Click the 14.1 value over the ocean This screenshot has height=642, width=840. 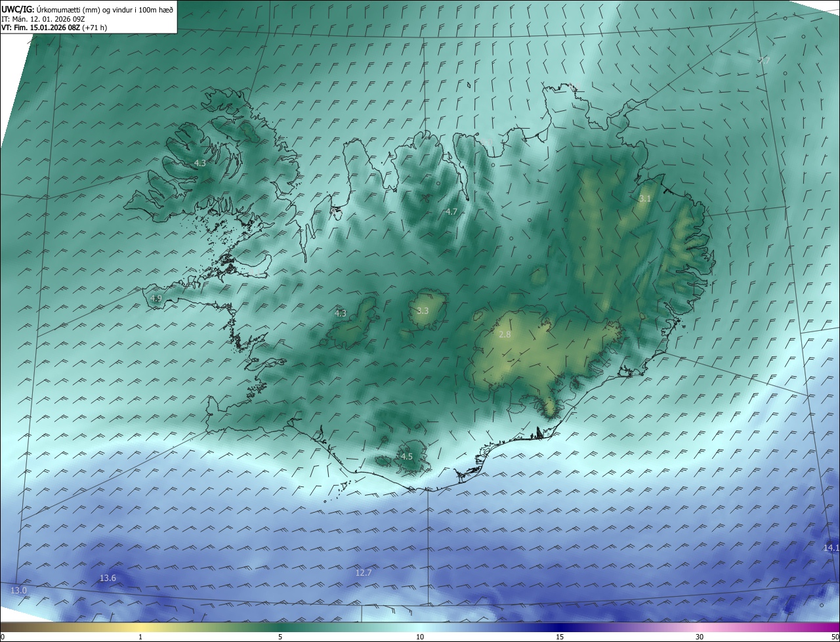pyautogui.click(x=831, y=547)
